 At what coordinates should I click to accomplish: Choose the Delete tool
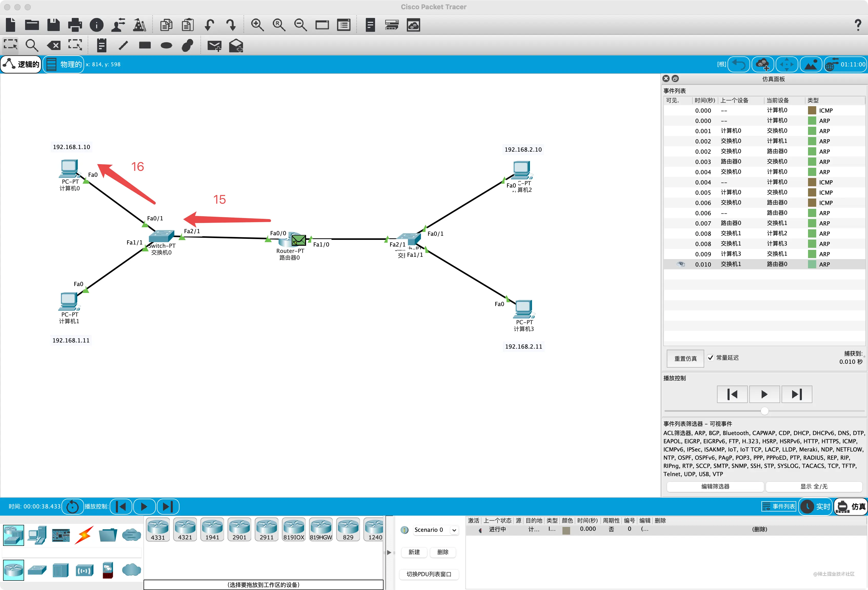[x=53, y=46]
